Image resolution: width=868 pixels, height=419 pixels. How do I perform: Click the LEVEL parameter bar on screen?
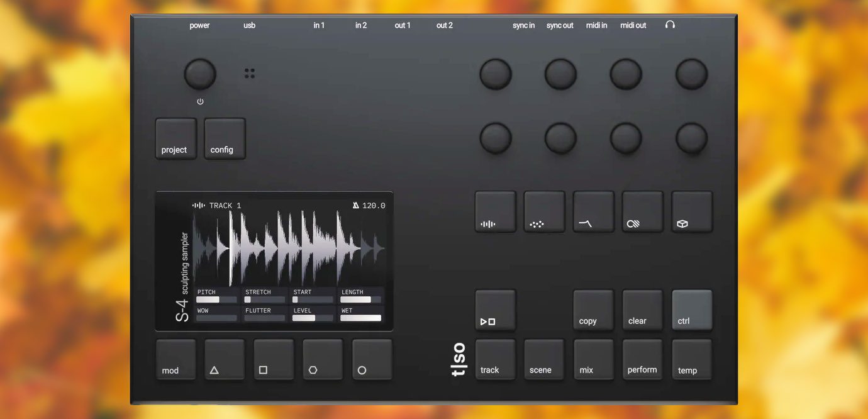click(x=313, y=318)
